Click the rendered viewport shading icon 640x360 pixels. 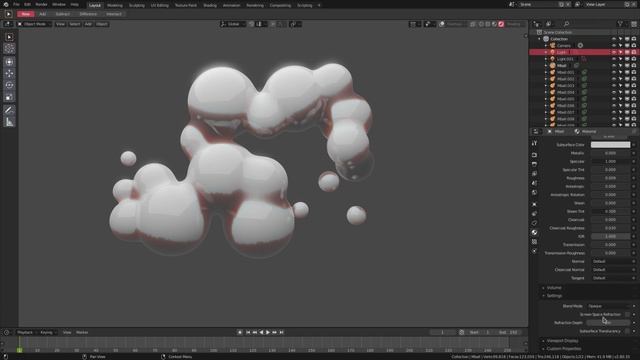click(501, 24)
